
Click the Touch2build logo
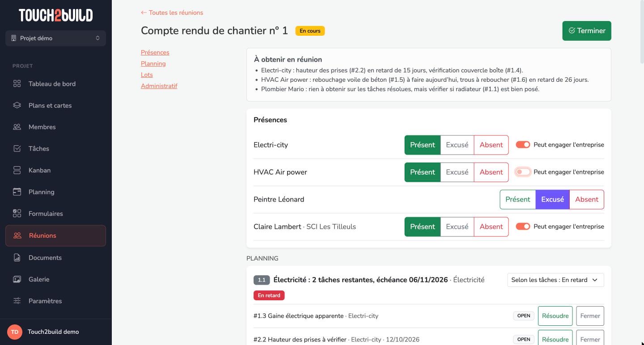[x=56, y=15]
